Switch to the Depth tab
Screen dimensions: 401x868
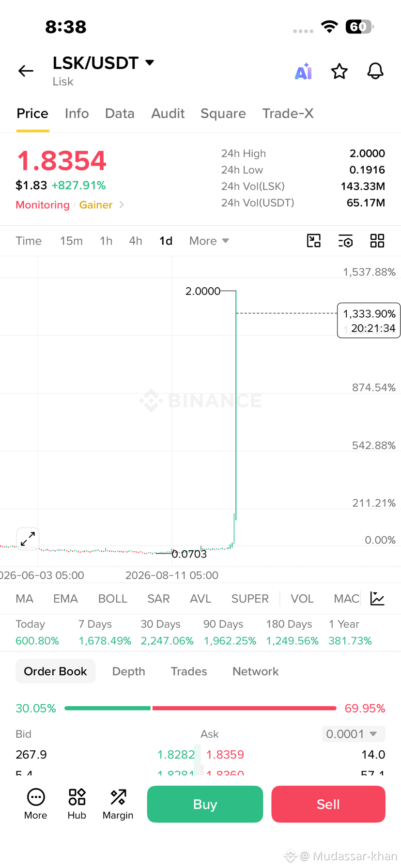click(x=129, y=671)
